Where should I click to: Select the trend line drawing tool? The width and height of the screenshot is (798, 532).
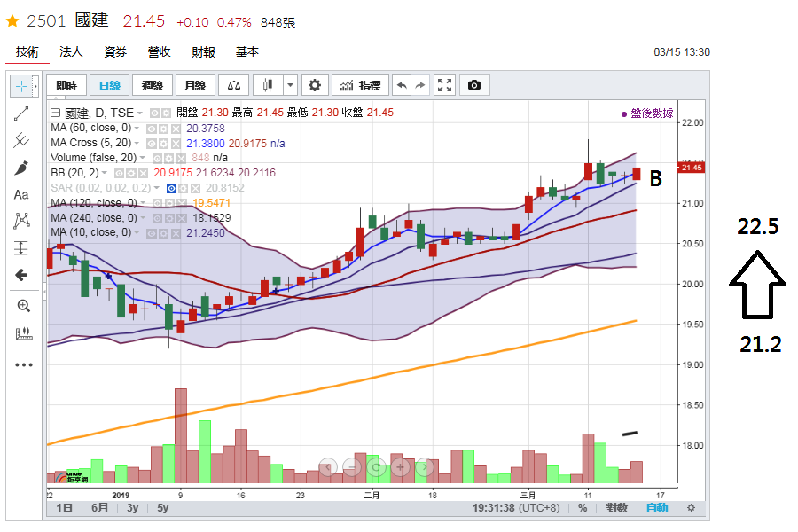[x=22, y=113]
